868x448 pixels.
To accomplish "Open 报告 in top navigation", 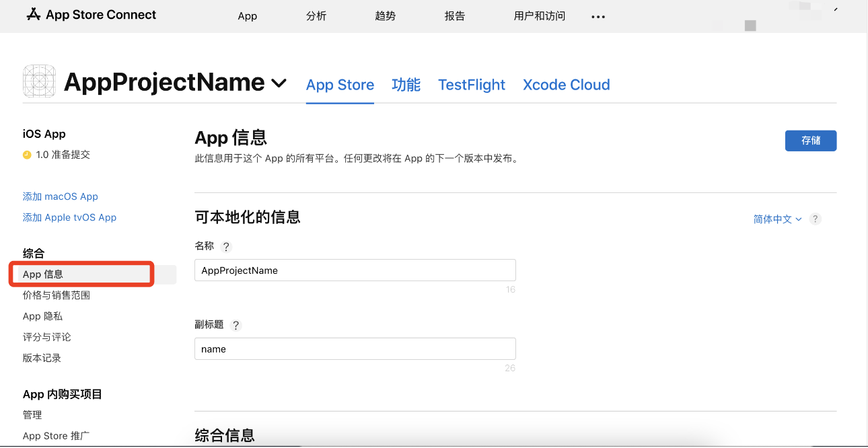I will coord(455,16).
